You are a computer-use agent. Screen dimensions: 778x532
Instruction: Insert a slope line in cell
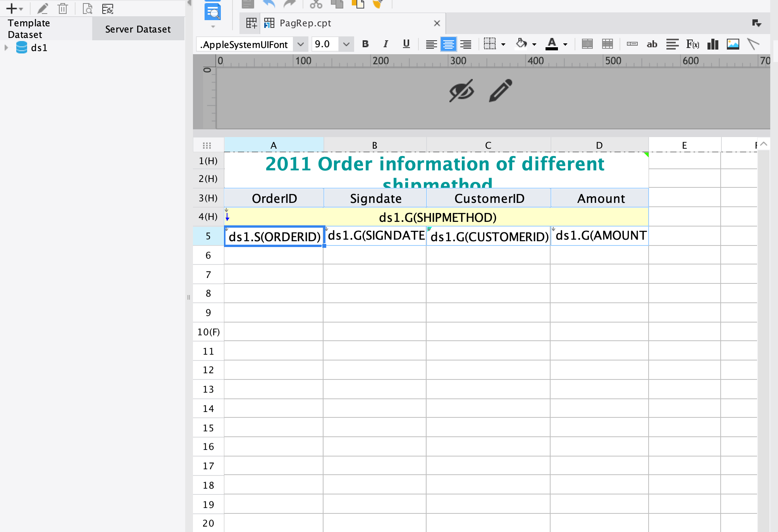753,44
